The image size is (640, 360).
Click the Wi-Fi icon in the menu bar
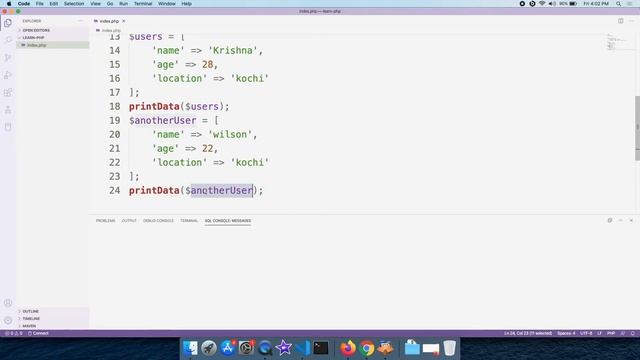[542, 4]
